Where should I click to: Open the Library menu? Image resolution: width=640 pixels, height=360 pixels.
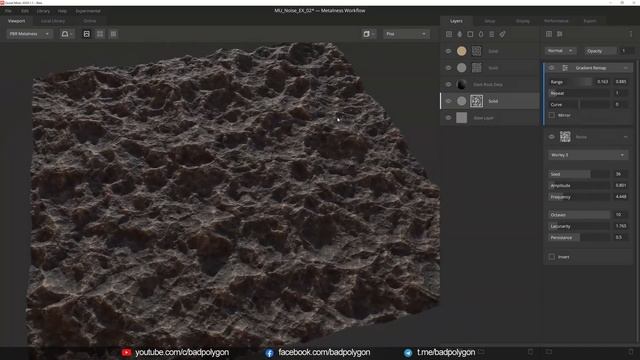pos(43,11)
